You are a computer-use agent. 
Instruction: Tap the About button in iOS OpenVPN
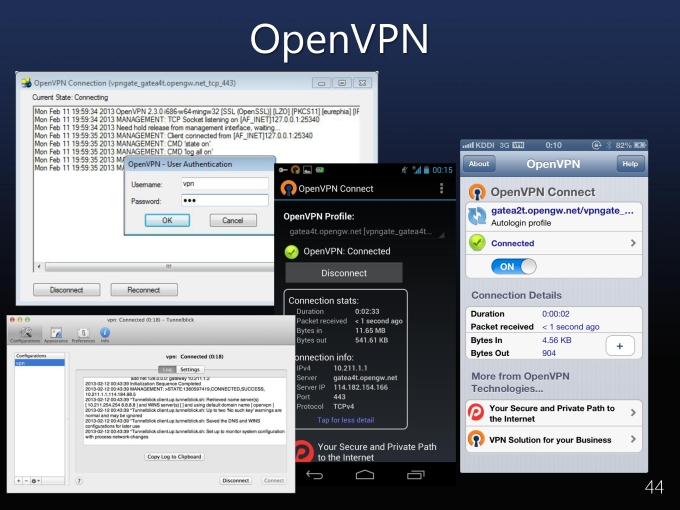(479, 164)
